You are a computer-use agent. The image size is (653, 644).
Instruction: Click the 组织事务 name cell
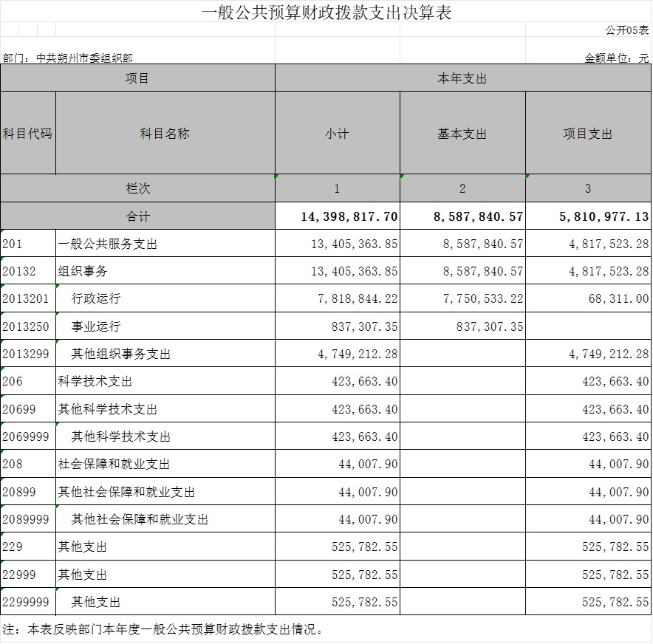pyautogui.click(x=165, y=271)
